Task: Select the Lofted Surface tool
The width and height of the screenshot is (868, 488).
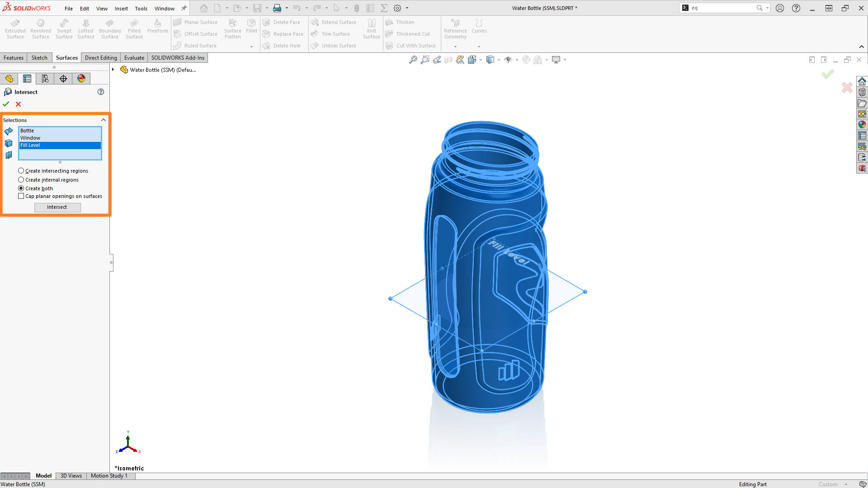Action: (x=85, y=28)
